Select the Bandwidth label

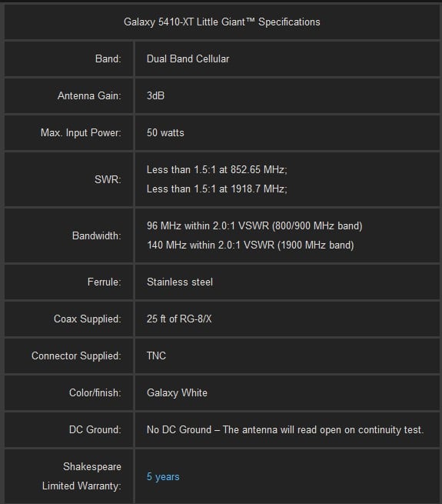[x=97, y=235]
